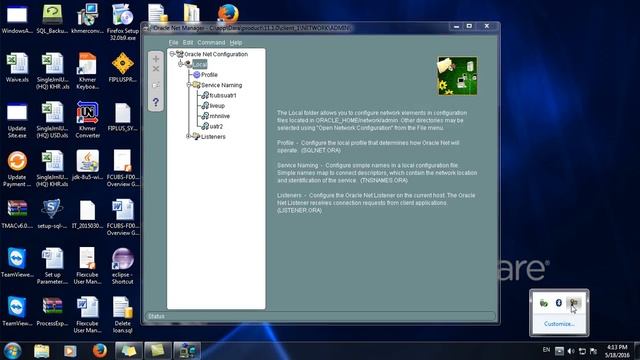The height and width of the screenshot is (360, 640).
Task: Click the Set up Parameter desktop icon
Action: click(52, 266)
